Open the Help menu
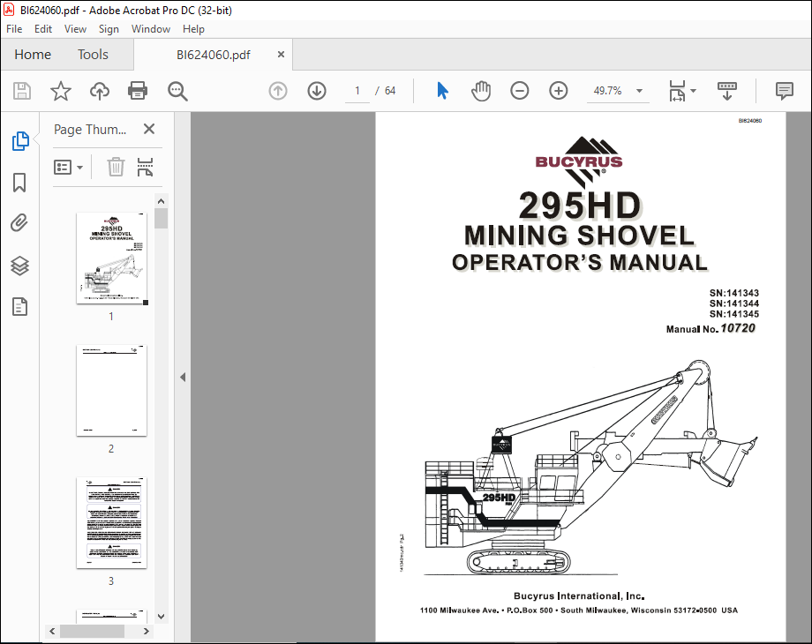Screen dimensions: 812x644 click(x=193, y=29)
